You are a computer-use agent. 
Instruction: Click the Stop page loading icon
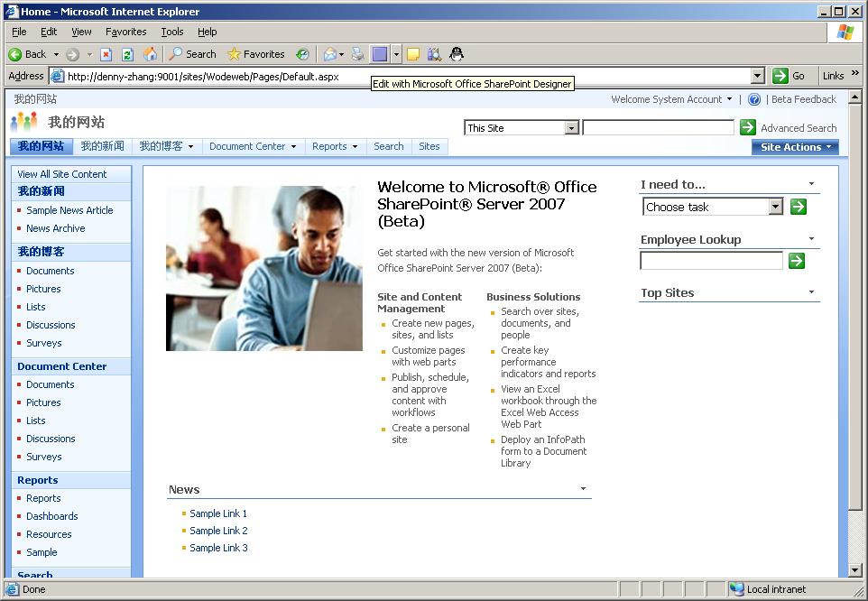(x=106, y=54)
